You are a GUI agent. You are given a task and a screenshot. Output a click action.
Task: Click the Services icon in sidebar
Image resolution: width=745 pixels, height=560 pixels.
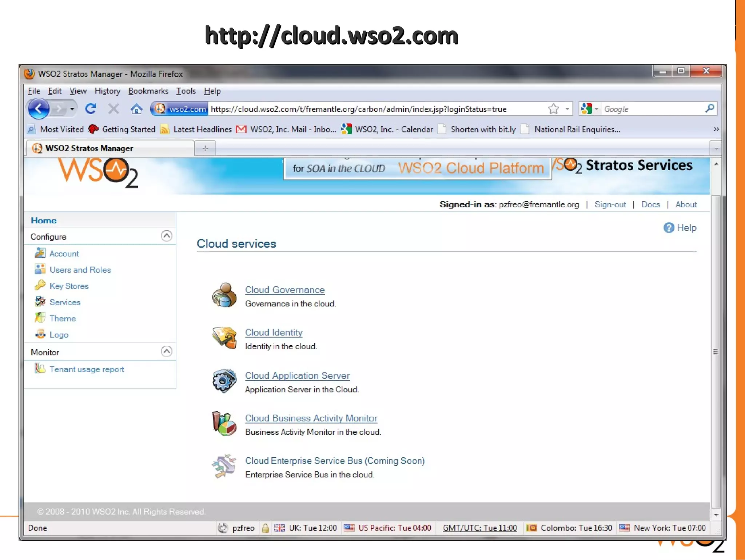[40, 301]
